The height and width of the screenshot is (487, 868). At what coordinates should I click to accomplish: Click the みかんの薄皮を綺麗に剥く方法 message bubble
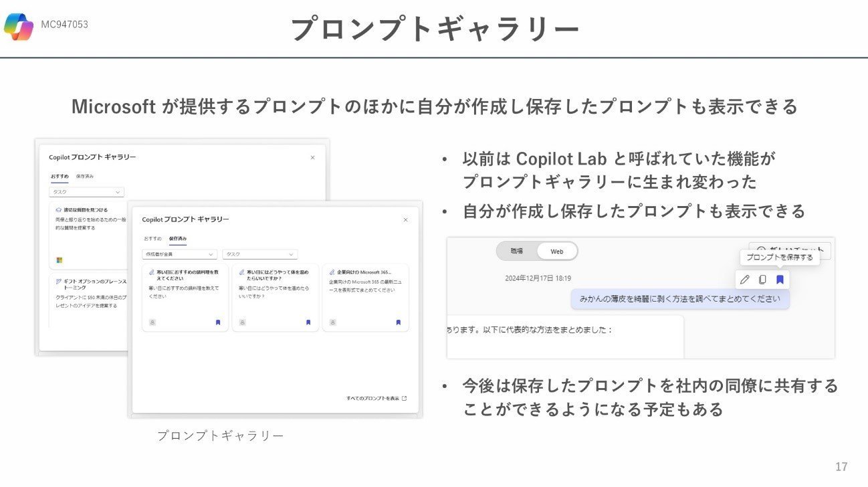point(680,299)
